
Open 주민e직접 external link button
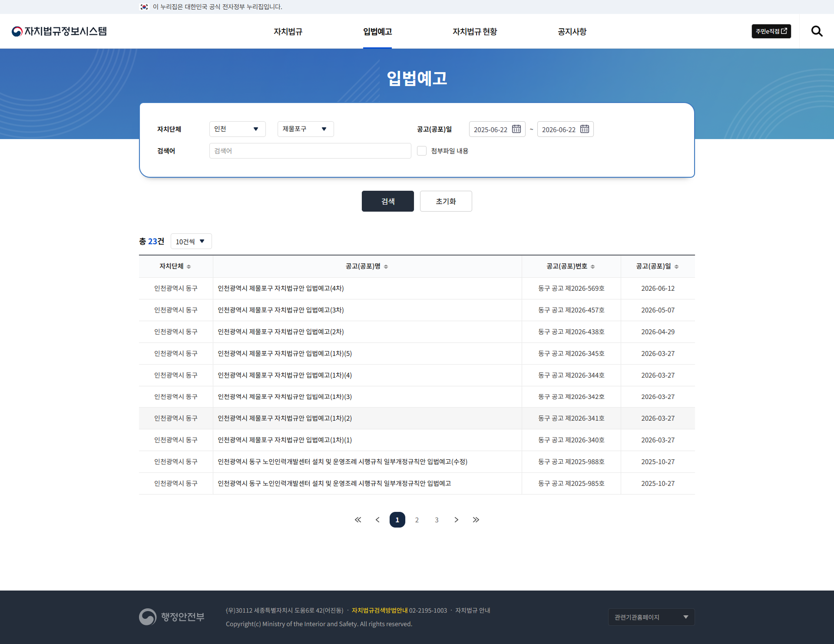click(771, 31)
